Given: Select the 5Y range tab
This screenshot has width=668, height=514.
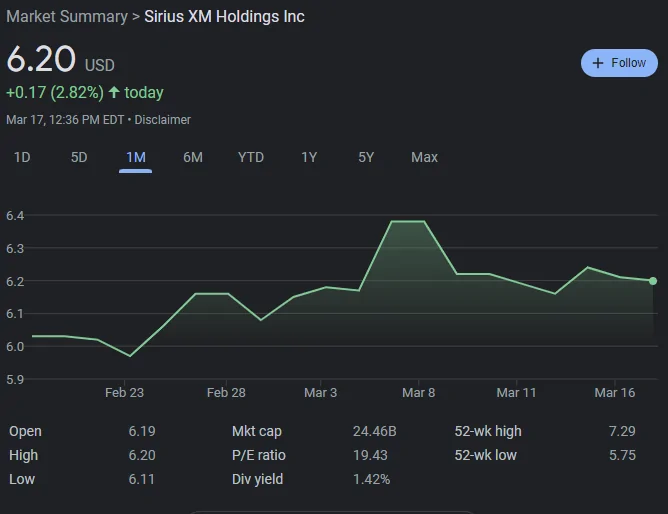Looking at the screenshot, I should coord(366,157).
